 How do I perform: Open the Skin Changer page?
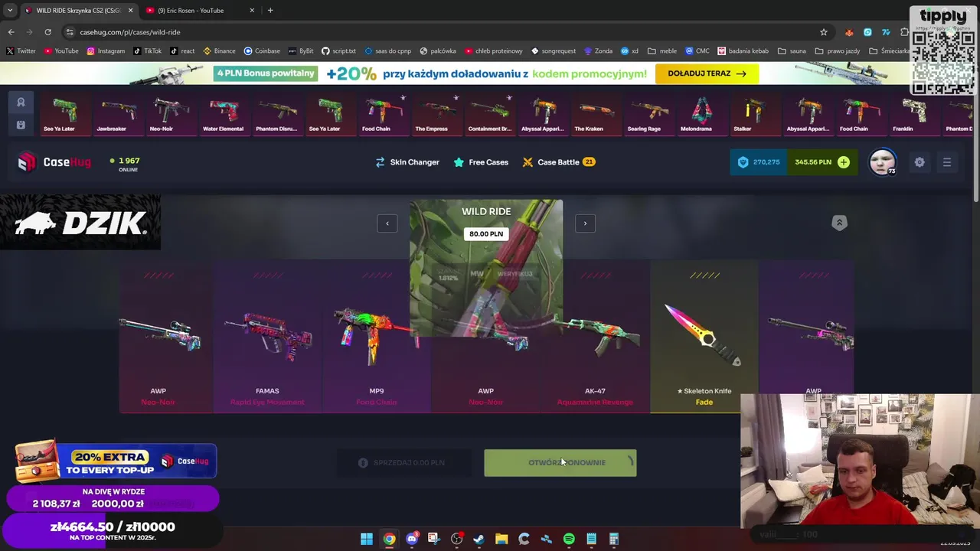pos(407,162)
